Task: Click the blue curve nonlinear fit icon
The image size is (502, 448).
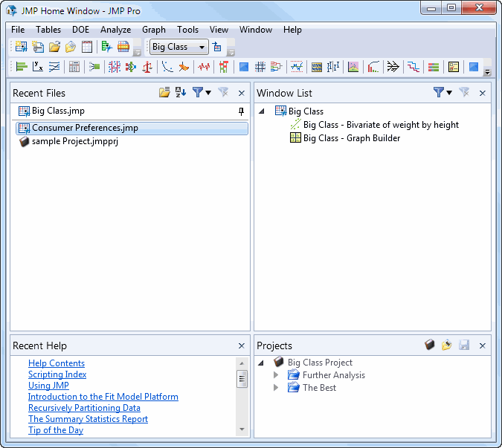Action: pyautogui.click(x=167, y=67)
